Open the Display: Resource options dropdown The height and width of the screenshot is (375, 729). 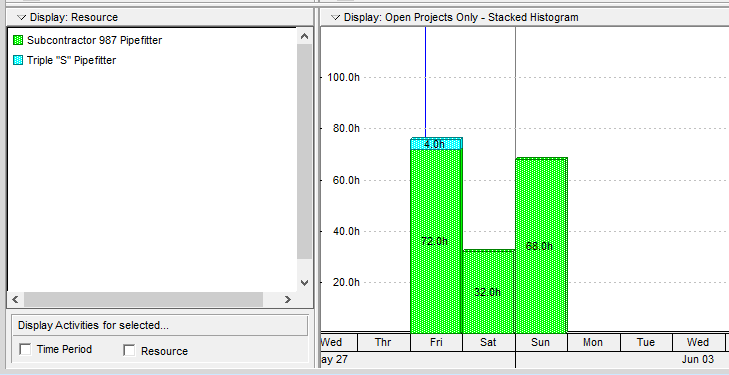[x=21, y=18]
